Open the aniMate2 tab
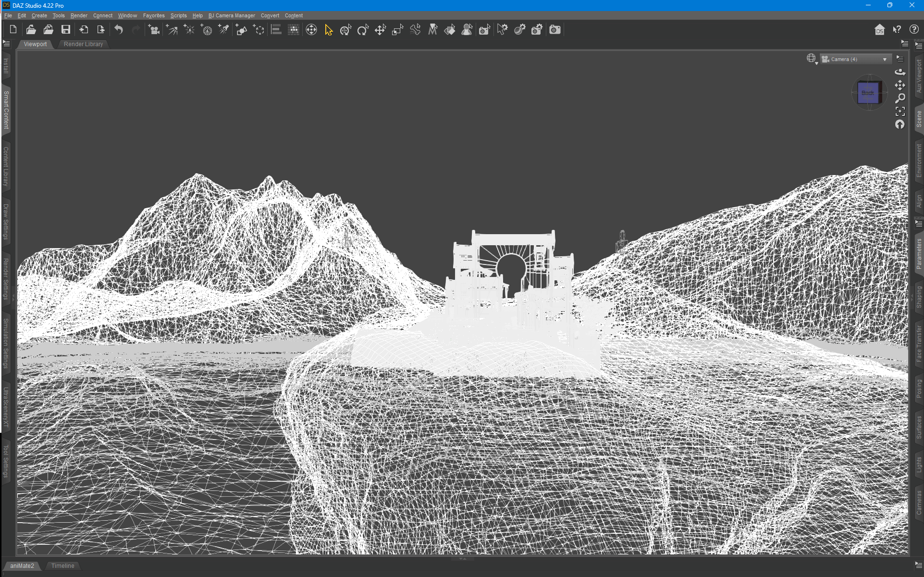924x577 pixels. [x=22, y=566]
